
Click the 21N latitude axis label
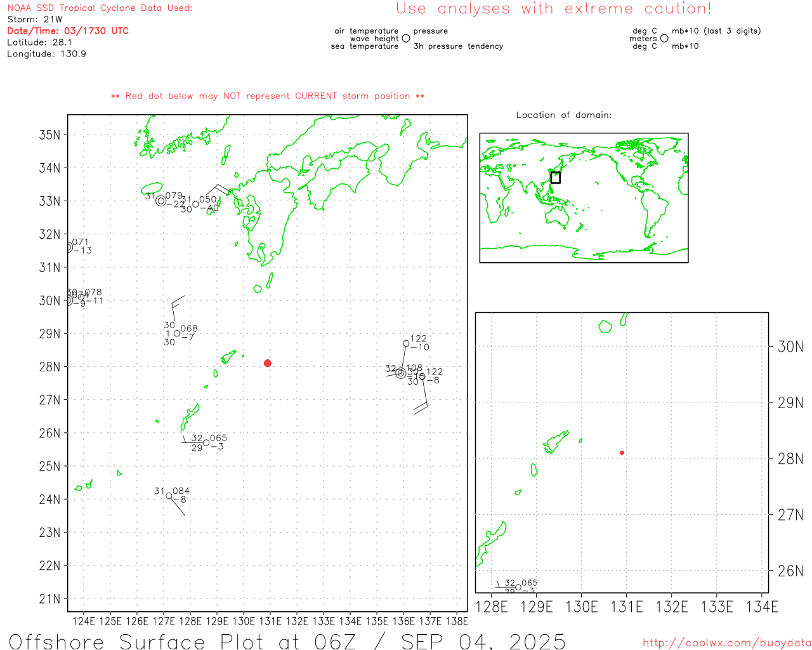pyautogui.click(x=50, y=599)
